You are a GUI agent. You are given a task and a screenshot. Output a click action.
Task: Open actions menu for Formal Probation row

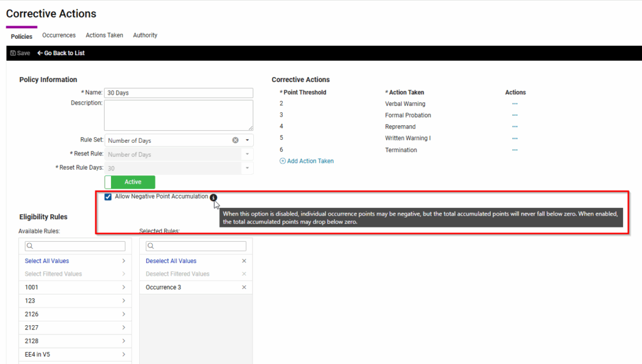tap(515, 115)
